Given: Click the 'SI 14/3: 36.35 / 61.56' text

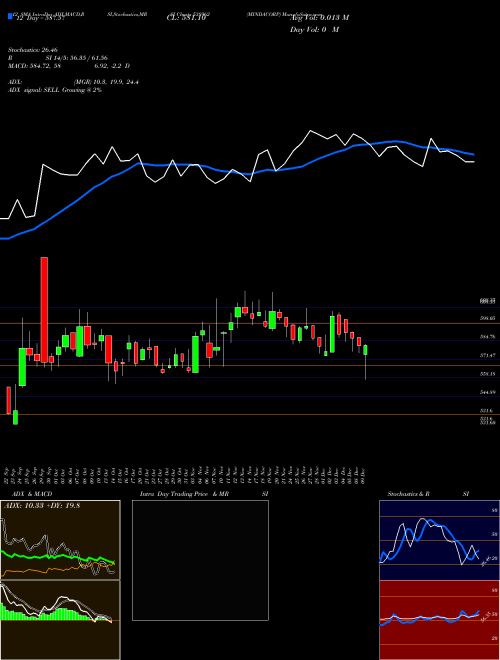Looking at the screenshot, I should tap(77, 58).
